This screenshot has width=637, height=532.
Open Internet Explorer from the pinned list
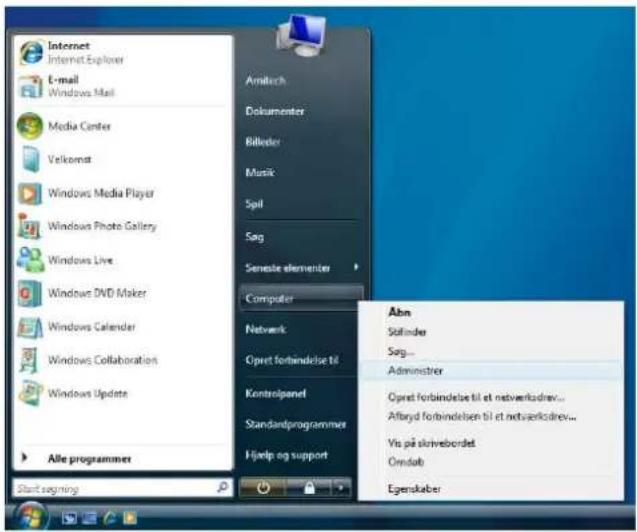72,52
